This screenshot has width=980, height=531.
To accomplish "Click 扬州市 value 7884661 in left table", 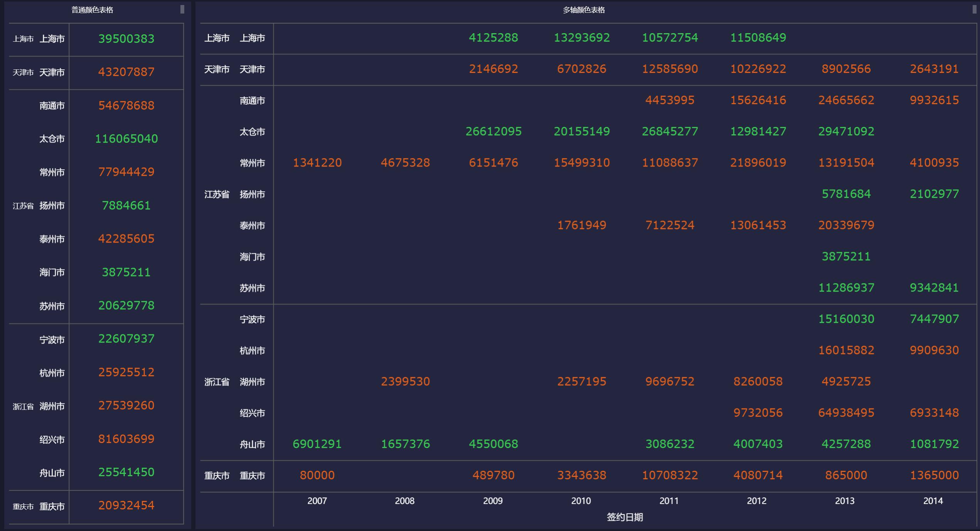I will tap(126, 206).
